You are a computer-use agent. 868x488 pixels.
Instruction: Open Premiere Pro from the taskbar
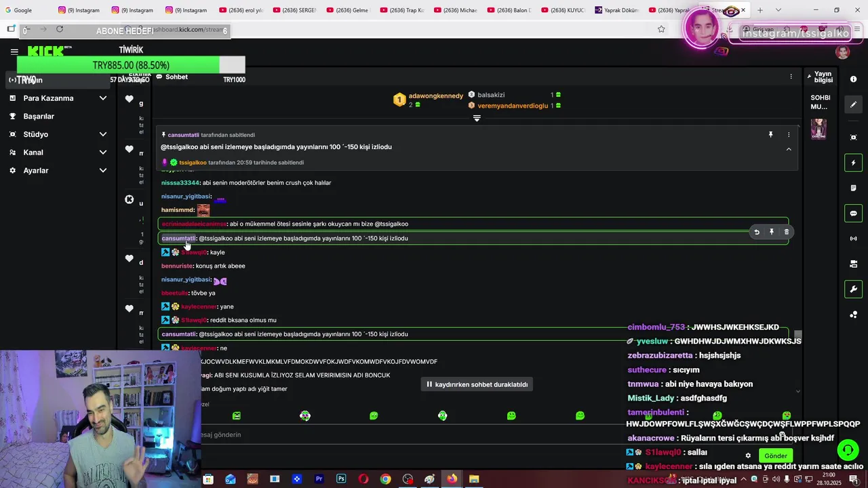[319, 479]
